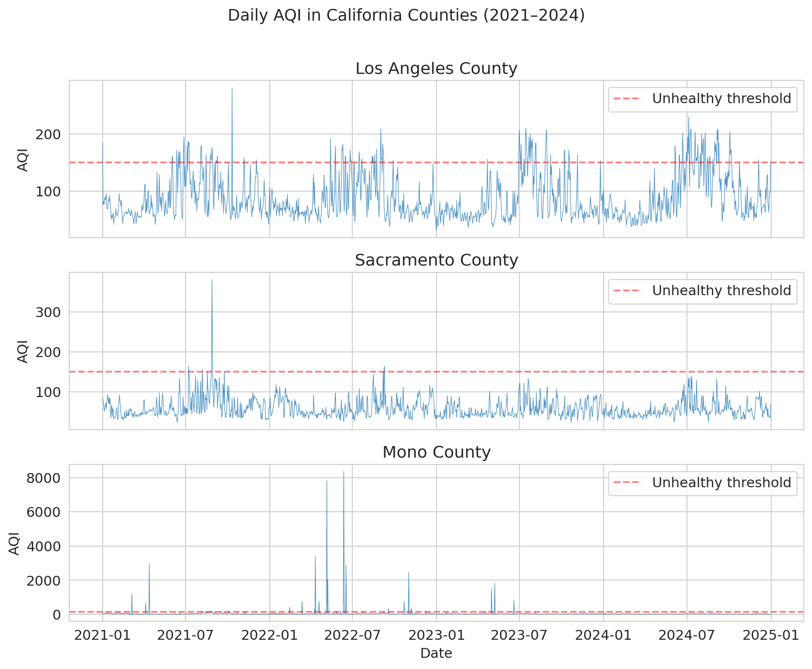Click the 4000 tick on Mono y-axis
The height and width of the screenshot is (669, 812).
point(43,546)
